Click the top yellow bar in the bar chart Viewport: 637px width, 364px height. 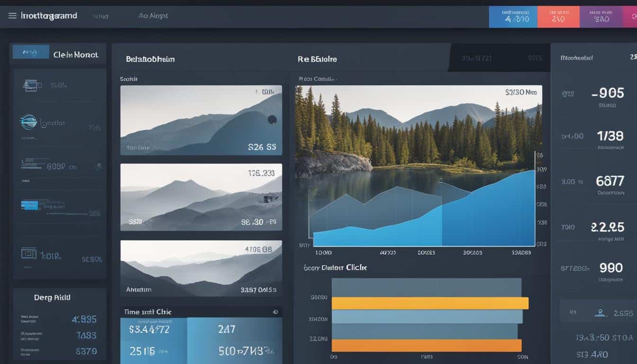pos(429,303)
